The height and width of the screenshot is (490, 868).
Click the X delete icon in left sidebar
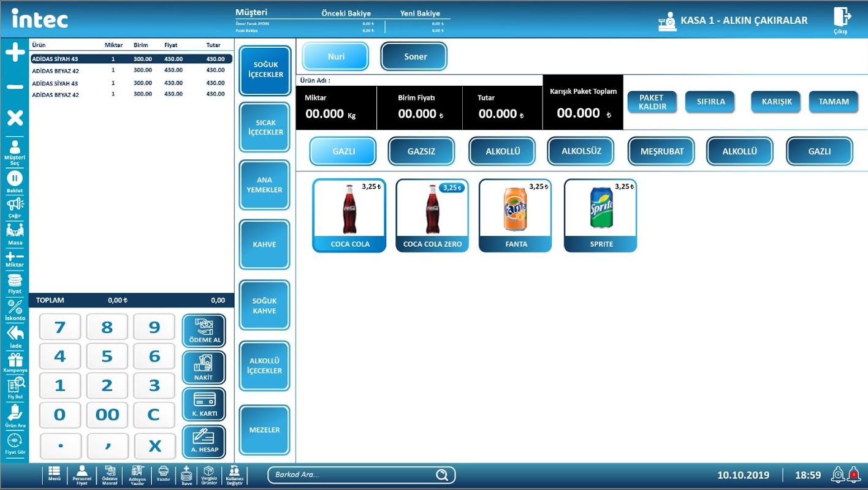coord(15,118)
